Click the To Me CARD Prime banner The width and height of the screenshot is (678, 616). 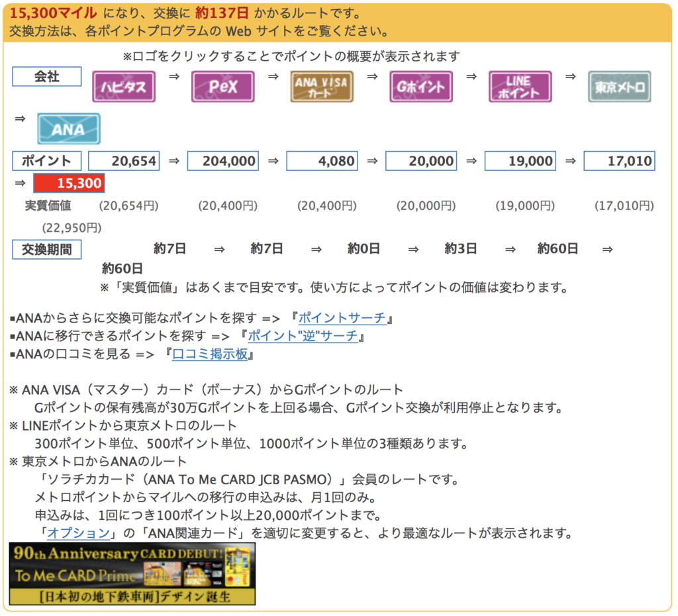(132, 574)
